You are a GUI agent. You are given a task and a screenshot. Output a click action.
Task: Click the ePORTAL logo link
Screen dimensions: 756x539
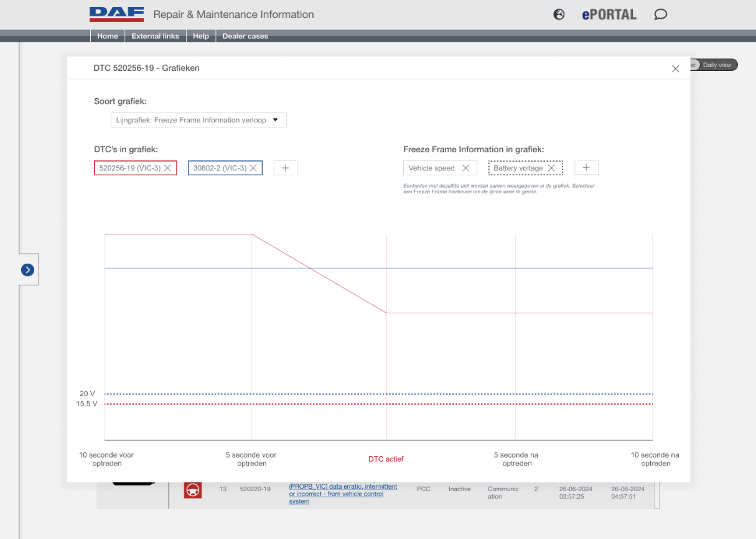609,14
